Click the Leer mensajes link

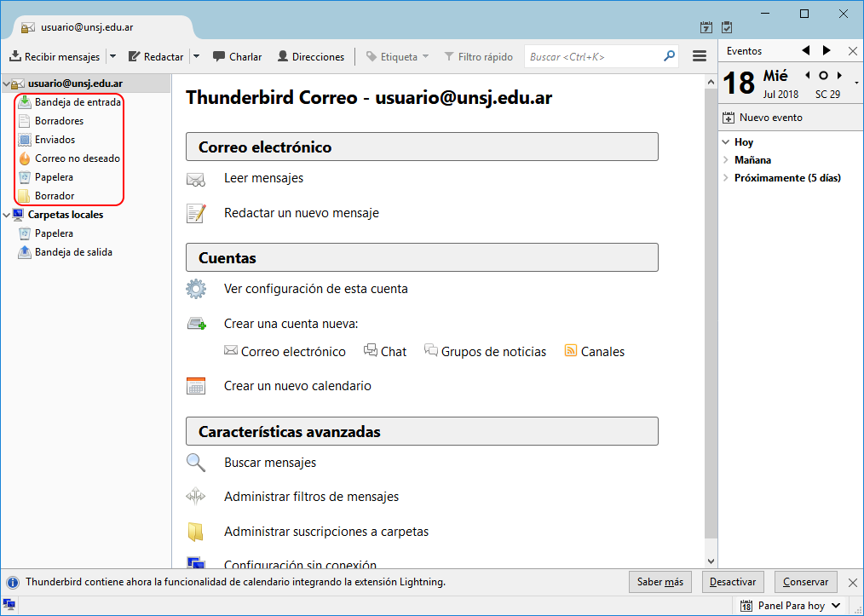point(263,178)
